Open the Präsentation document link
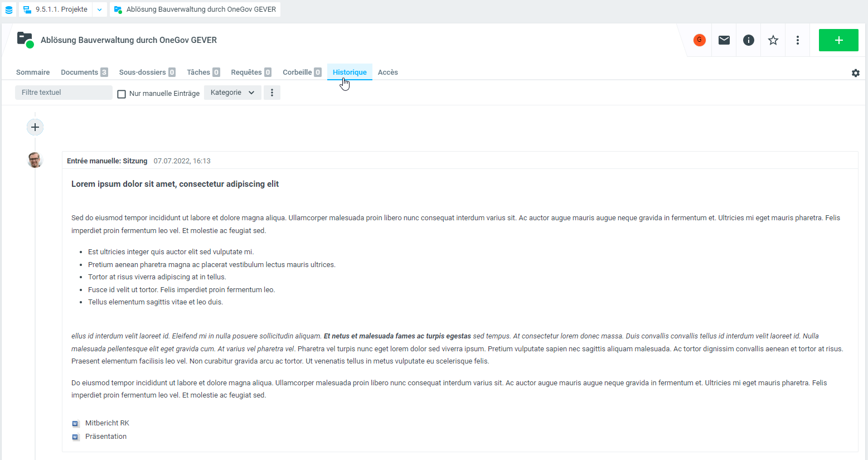 click(105, 437)
